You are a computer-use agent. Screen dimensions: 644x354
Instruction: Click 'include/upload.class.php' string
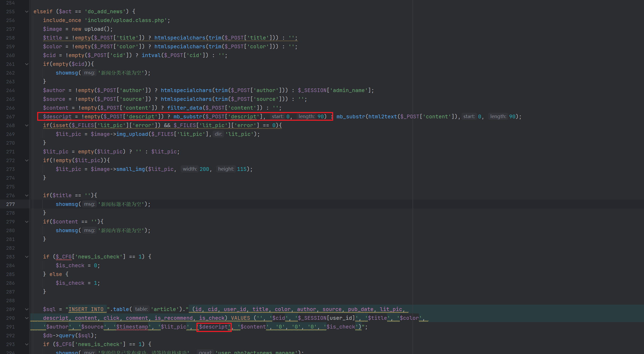(126, 20)
